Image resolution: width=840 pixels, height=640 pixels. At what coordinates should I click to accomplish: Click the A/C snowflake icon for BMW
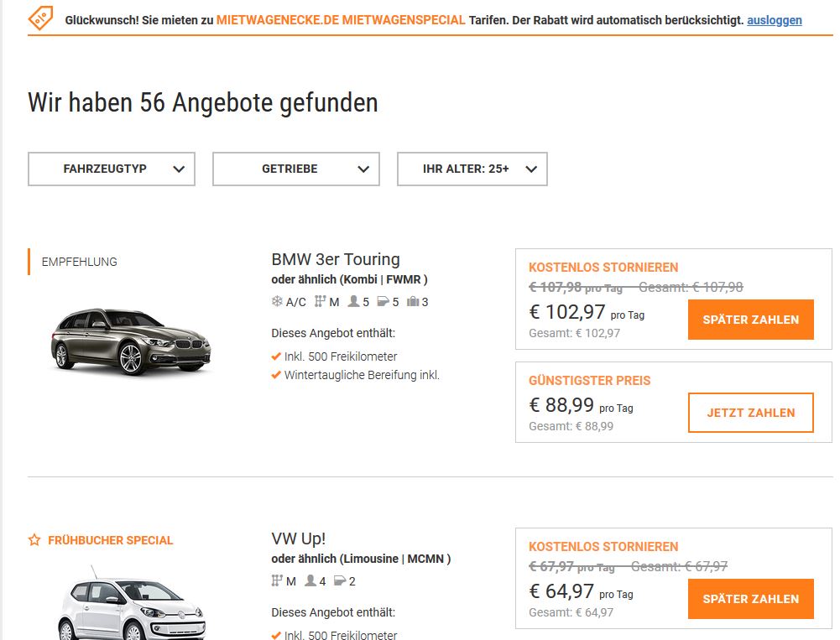tap(277, 302)
